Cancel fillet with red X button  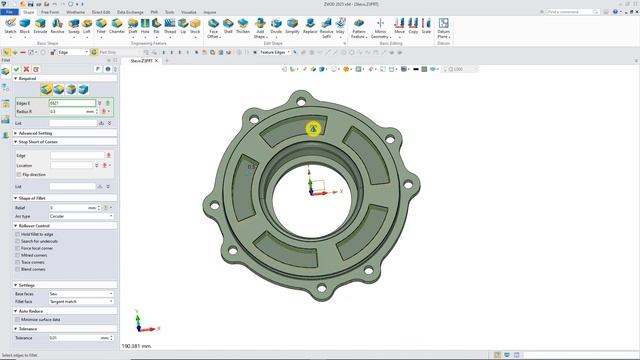tap(27, 69)
